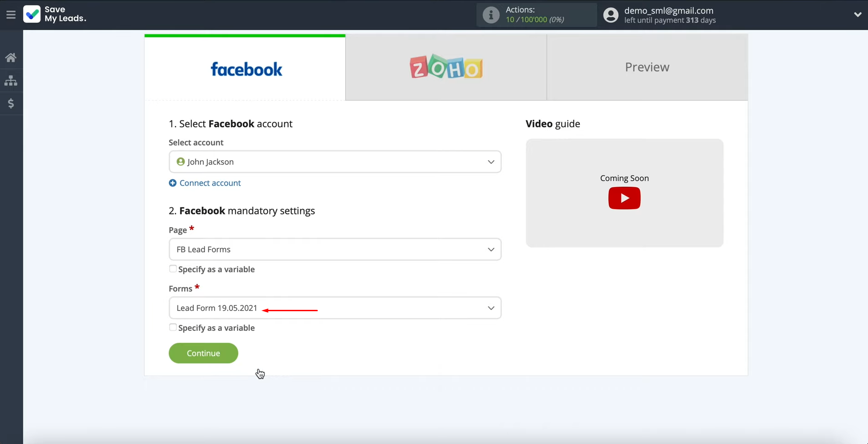The image size is (868, 444).
Task: Play the Coming Soon YouTube video
Action: coord(624,198)
